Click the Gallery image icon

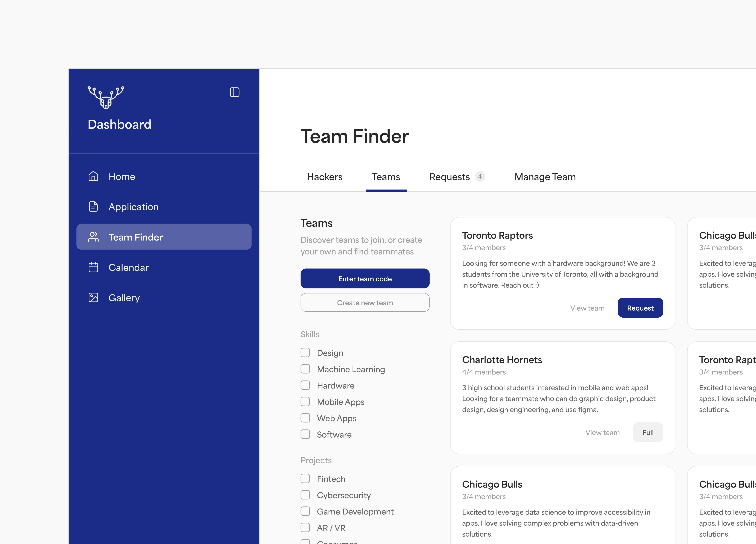93,297
